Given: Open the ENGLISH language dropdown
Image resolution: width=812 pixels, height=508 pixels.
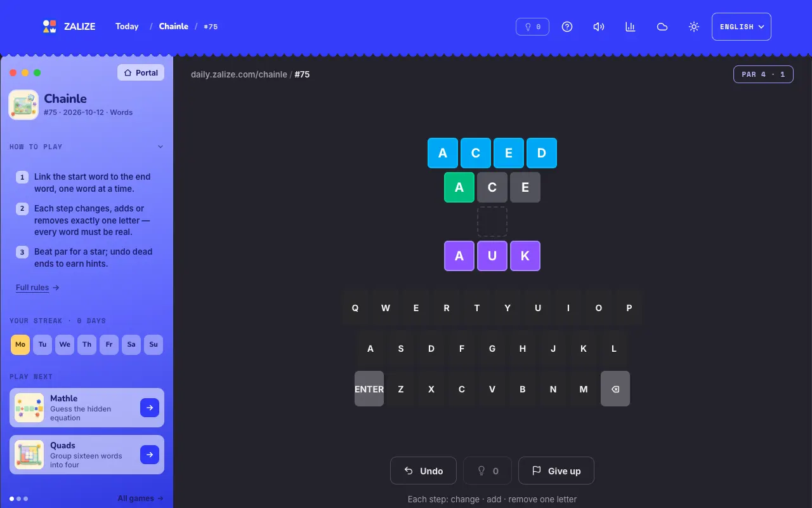Looking at the screenshot, I should pos(742,27).
